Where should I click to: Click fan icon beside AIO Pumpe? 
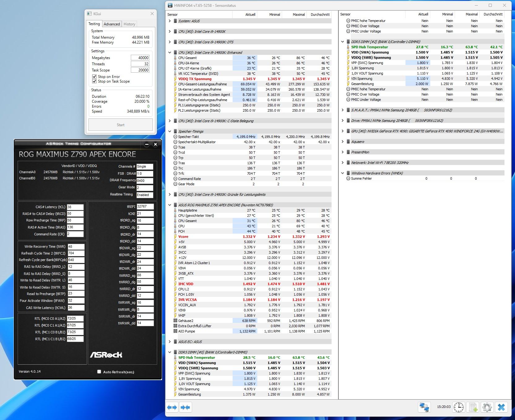pos(175,331)
